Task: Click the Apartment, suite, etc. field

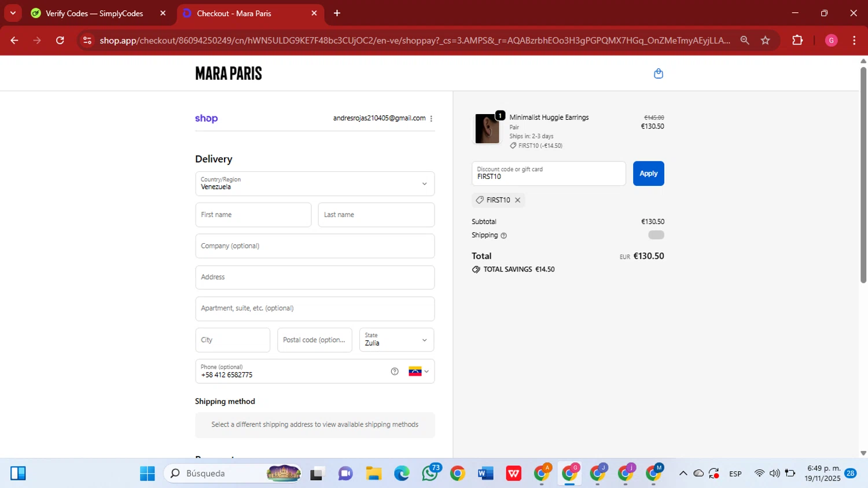Action: tap(315, 309)
